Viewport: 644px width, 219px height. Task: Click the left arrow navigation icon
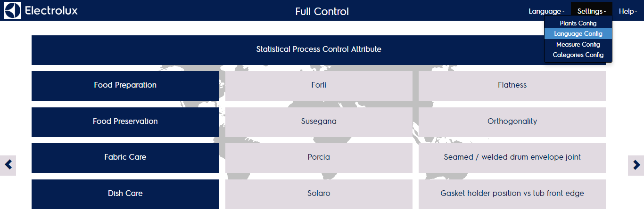point(8,165)
